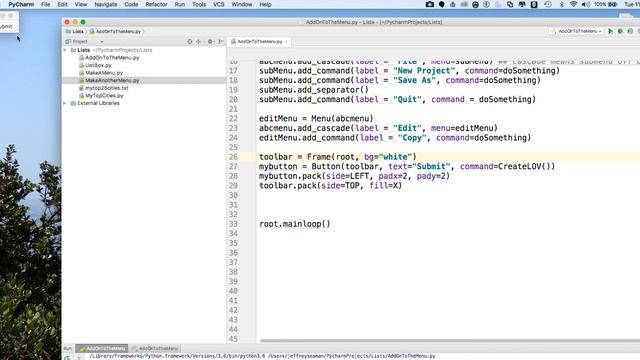Open the Navigate menu
Screen dimensions: 640x360
pyautogui.click(x=106, y=4)
